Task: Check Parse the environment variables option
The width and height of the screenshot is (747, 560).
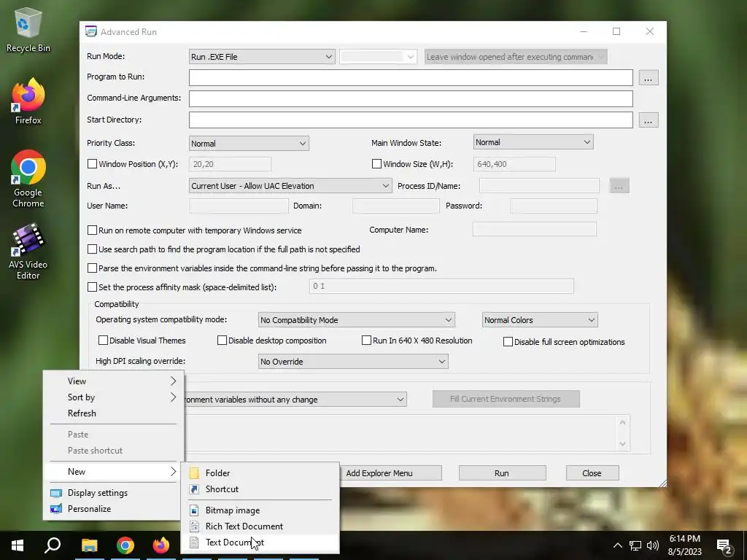Action: tap(93, 268)
